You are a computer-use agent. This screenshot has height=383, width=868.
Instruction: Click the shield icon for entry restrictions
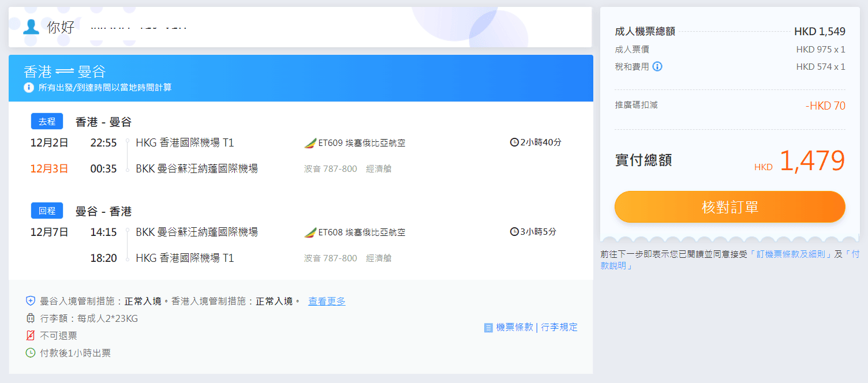[x=31, y=301]
